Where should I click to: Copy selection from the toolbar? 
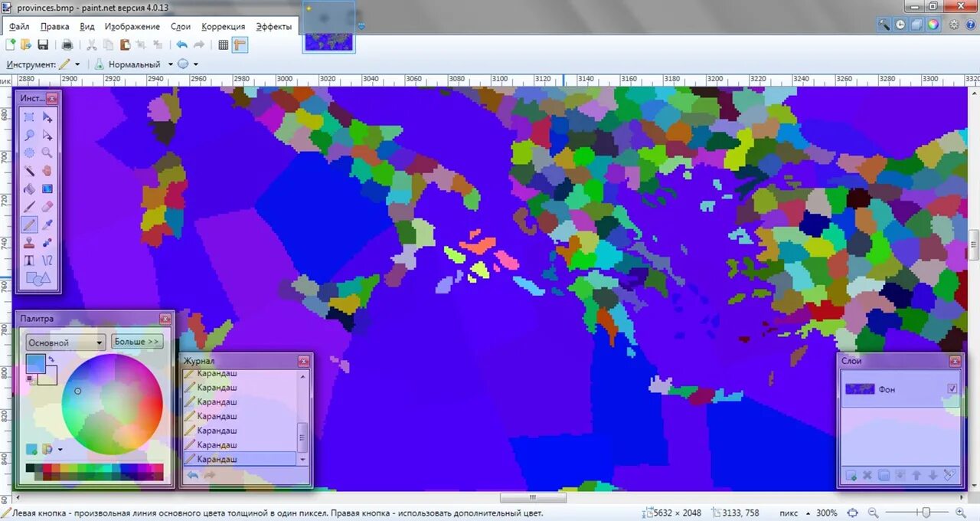coord(108,45)
